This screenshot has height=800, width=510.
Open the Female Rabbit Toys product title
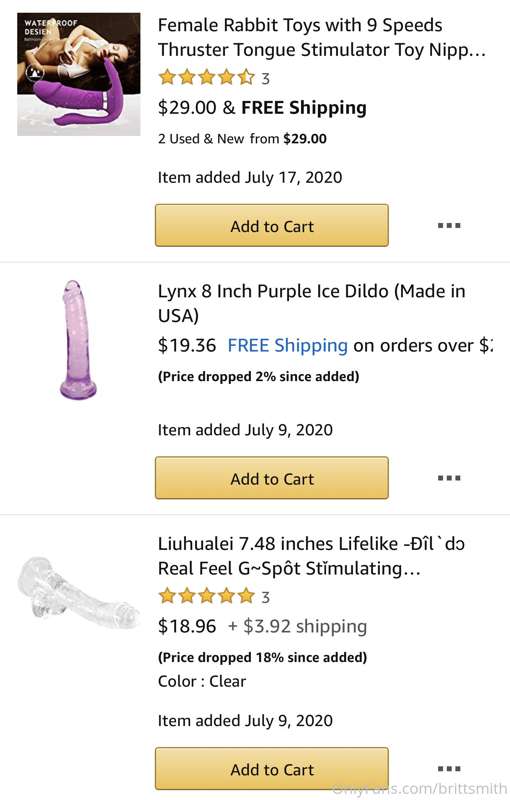(x=321, y=37)
